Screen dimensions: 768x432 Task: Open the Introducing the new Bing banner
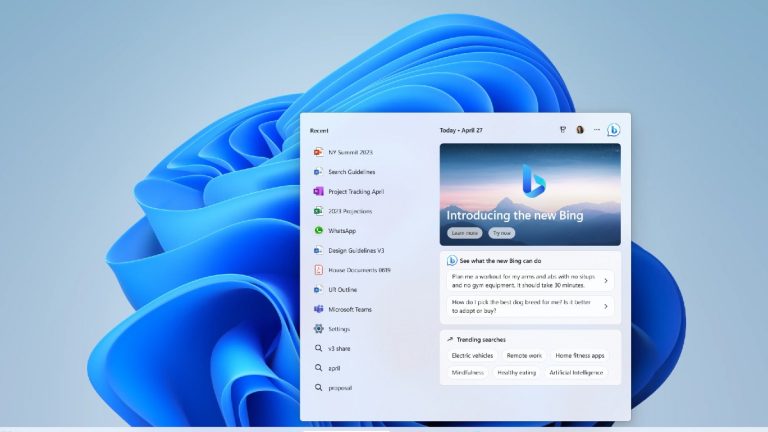coord(530,194)
